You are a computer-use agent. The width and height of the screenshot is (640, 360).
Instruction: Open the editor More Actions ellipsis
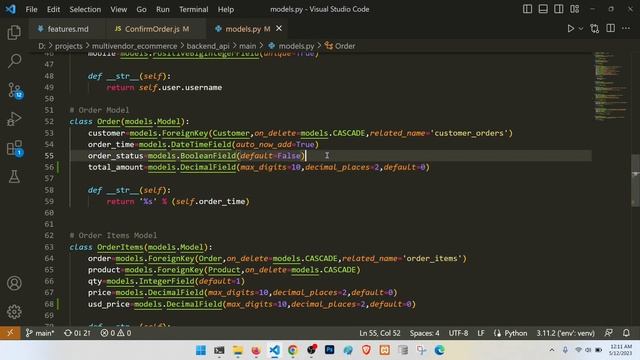pos(626,28)
